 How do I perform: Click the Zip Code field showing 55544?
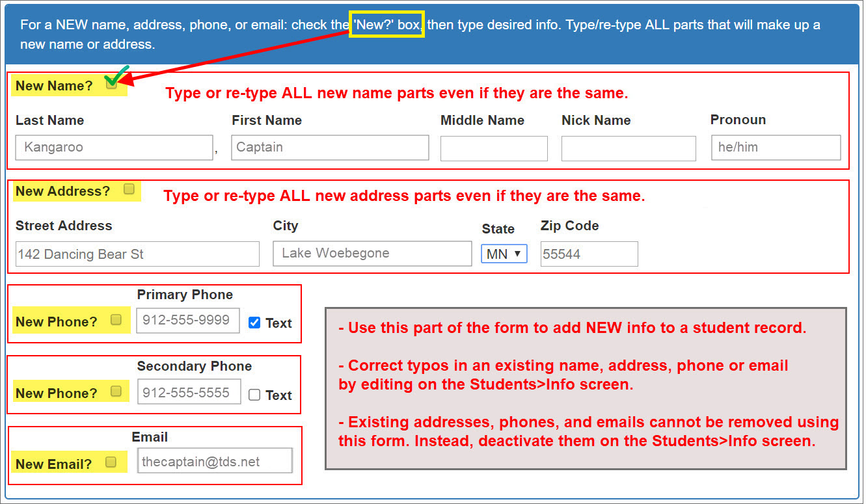tap(588, 254)
